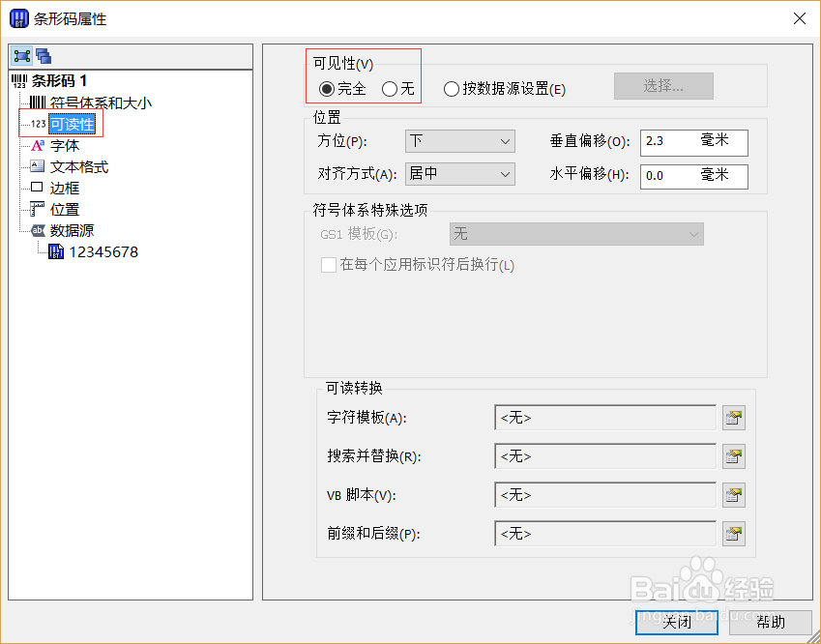821x644 pixels.
Task: Click the 帮助 button
Action: (x=770, y=622)
